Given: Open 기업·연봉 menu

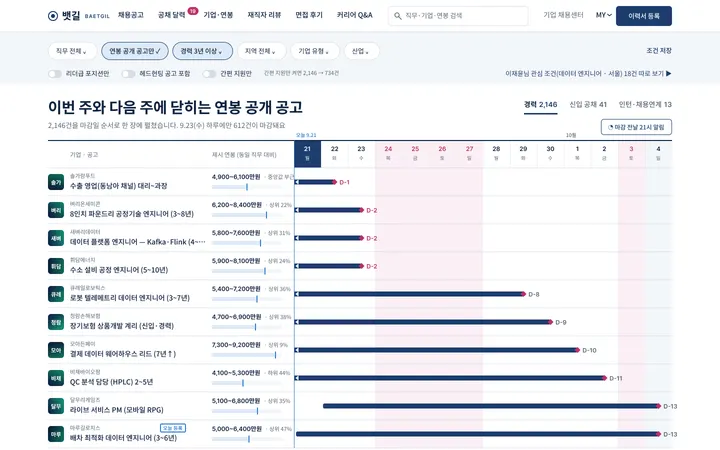Looking at the screenshot, I should click(x=218, y=15).
